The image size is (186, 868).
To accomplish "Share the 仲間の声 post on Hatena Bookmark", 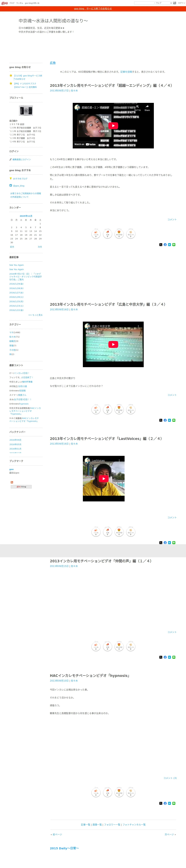I will point(169,657).
